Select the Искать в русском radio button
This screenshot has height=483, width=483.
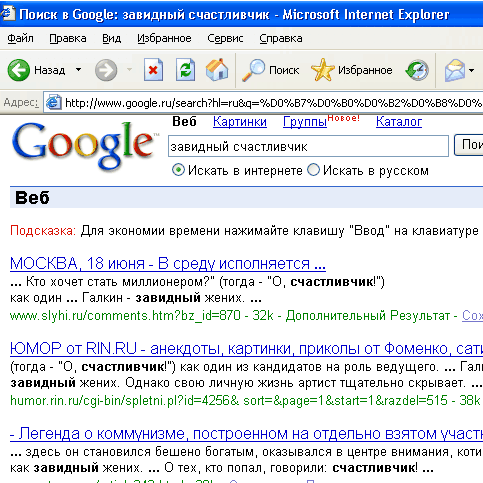[x=313, y=170]
